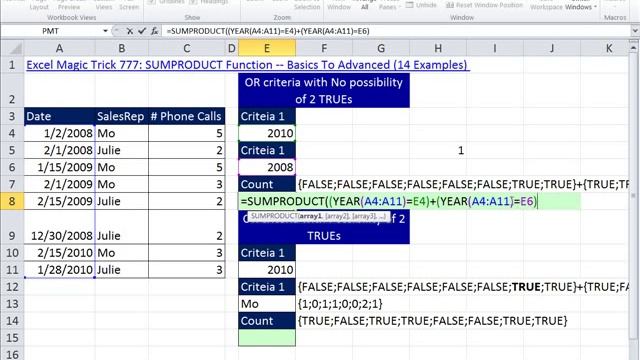Click the FALSE/TRUE array text in row 7

(463, 184)
